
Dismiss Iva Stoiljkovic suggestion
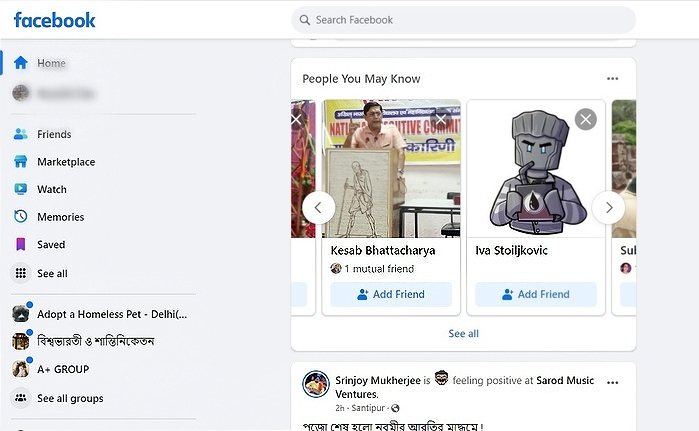586,119
